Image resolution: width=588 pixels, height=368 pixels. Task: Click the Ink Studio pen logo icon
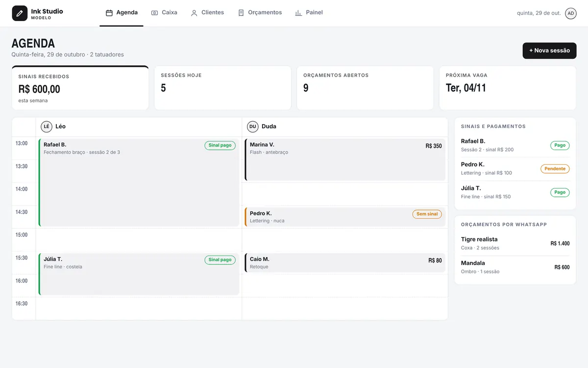coord(20,13)
